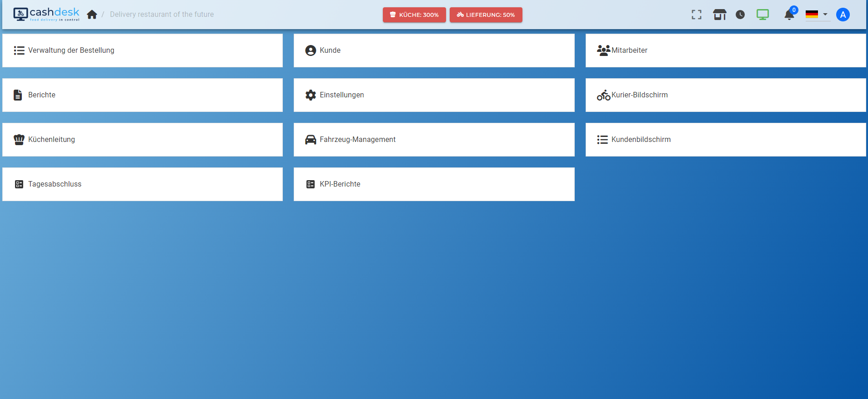
Task: Open the user avatar A menu
Action: (x=843, y=15)
